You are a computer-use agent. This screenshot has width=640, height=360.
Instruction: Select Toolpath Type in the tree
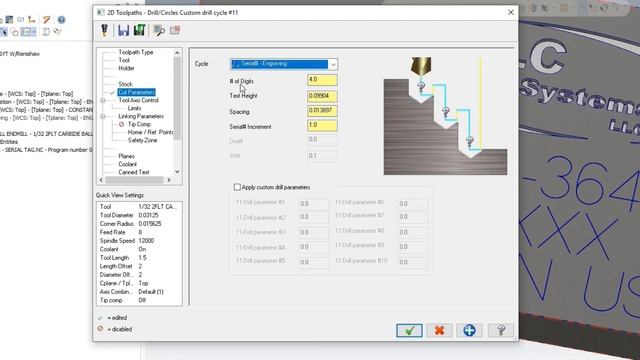tap(136, 52)
